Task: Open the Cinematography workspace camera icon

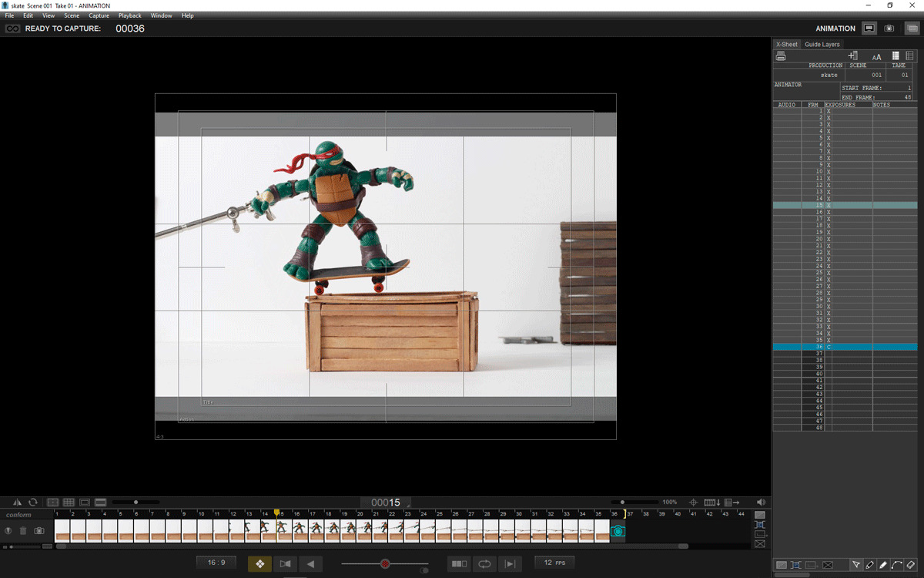Action: 890,29
